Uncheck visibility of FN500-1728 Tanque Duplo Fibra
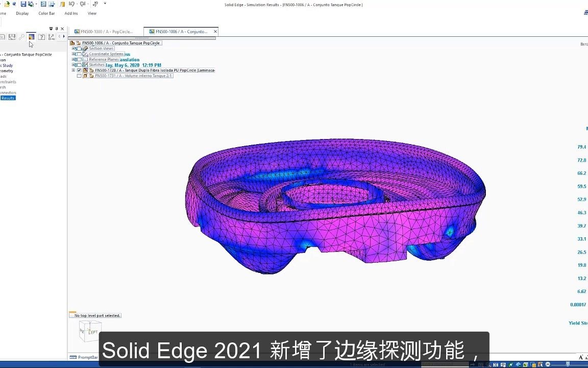 click(x=79, y=70)
